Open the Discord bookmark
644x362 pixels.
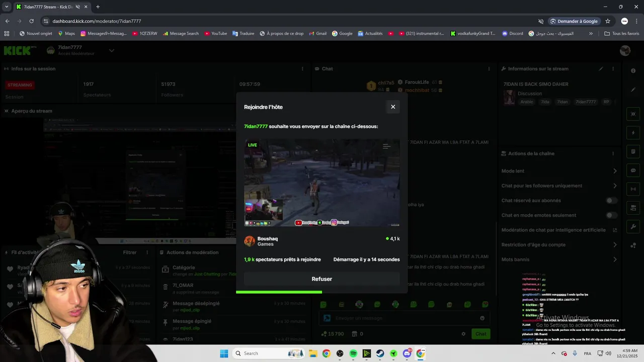pyautogui.click(x=513, y=34)
